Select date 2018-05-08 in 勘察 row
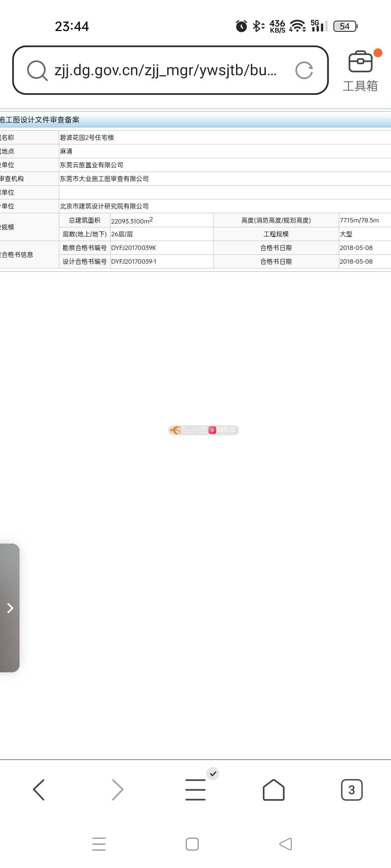391x868 pixels. tap(356, 248)
